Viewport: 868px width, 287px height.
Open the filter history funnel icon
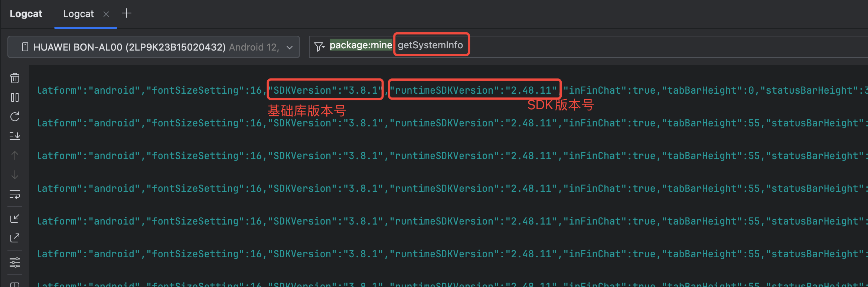point(319,46)
